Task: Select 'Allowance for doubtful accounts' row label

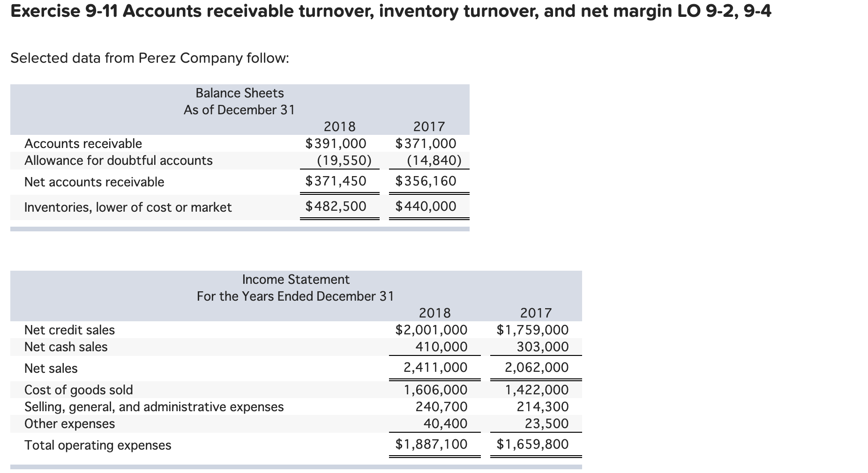Action: (119, 160)
